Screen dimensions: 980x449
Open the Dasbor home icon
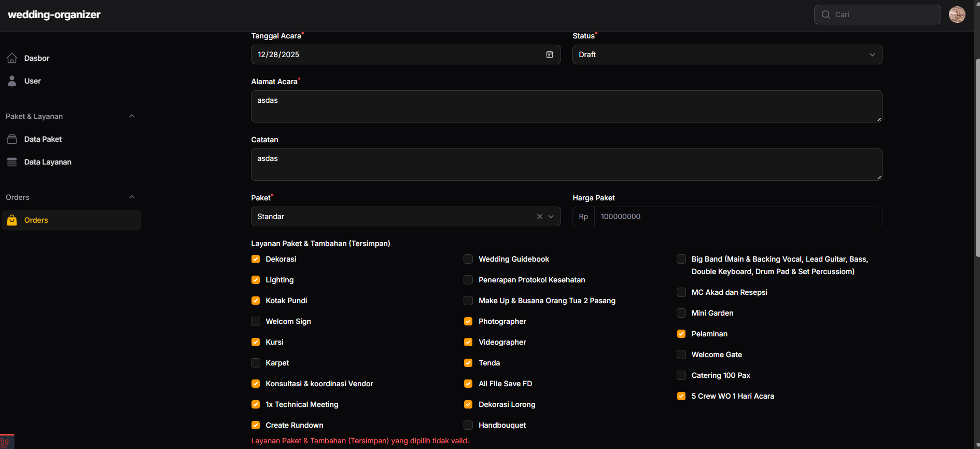12,58
